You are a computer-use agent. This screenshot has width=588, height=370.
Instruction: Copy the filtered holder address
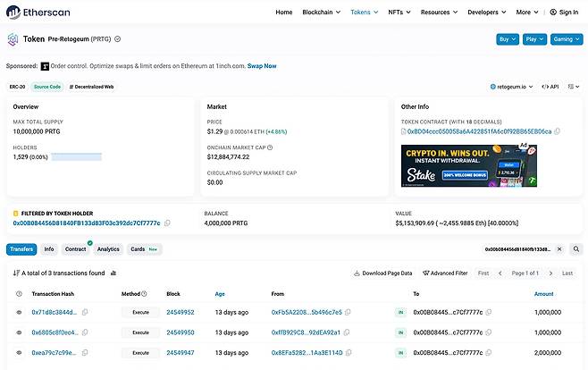click(167, 223)
